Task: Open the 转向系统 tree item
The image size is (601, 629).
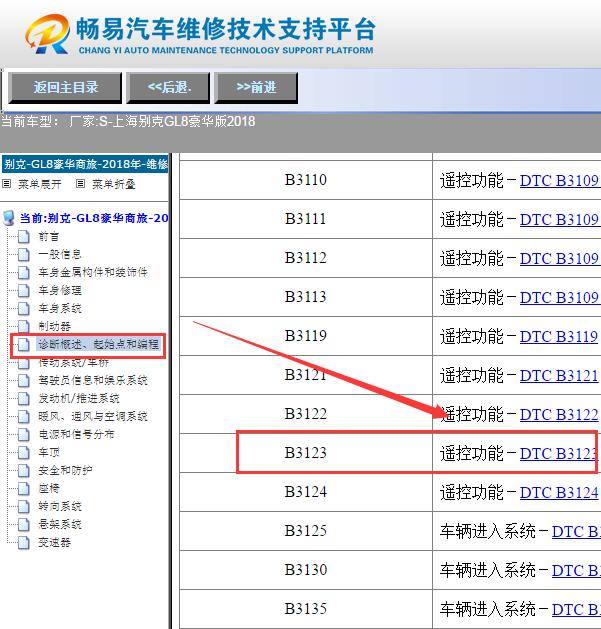Action: point(60,506)
